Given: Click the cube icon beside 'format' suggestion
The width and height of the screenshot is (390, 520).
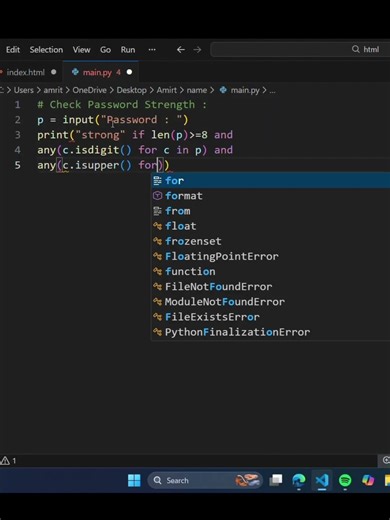Looking at the screenshot, I should [x=157, y=196].
